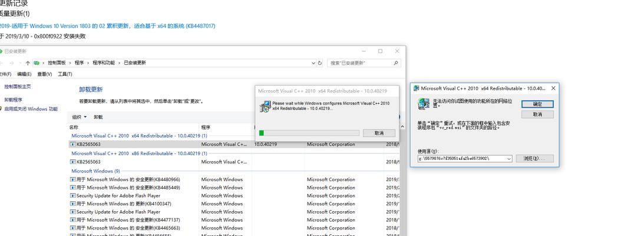This screenshot has width=644, height=236.
Task: Collapse the x64 Redistributable group header
Action: [x=139, y=135]
